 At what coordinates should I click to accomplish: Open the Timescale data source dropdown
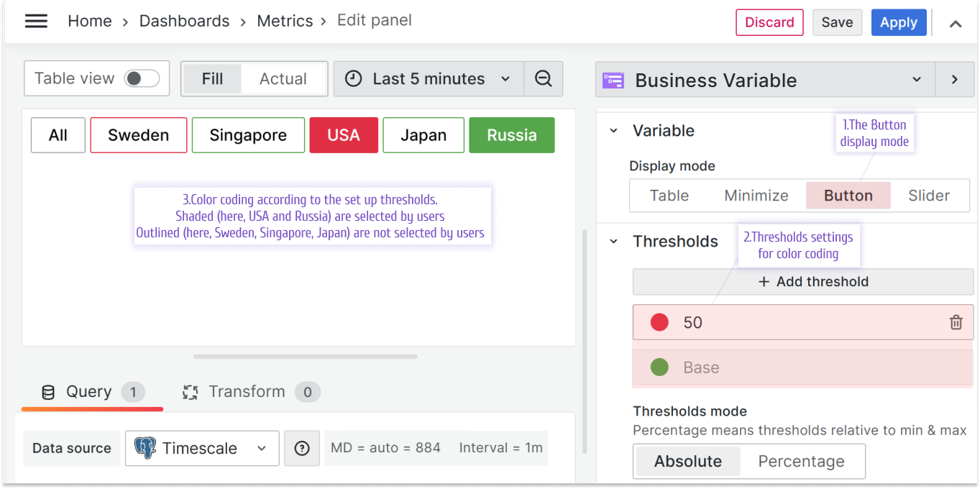pyautogui.click(x=260, y=448)
